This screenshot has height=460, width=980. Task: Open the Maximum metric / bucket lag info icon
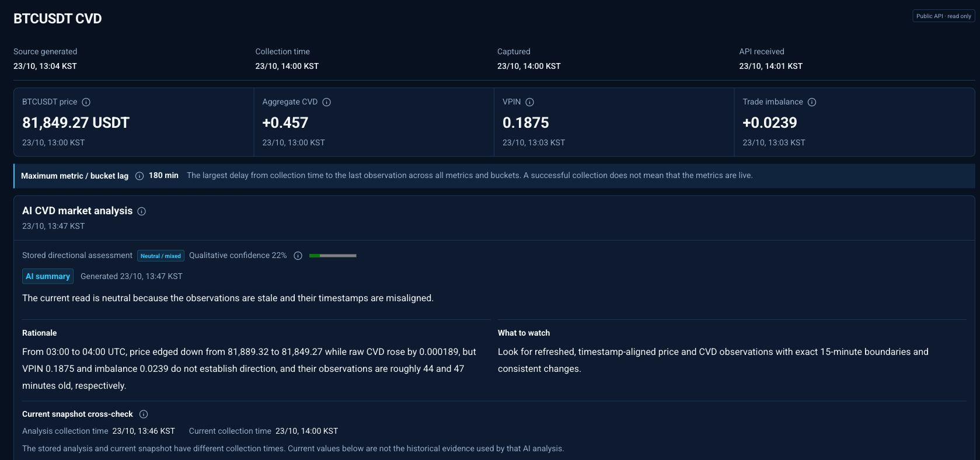[139, 176]
